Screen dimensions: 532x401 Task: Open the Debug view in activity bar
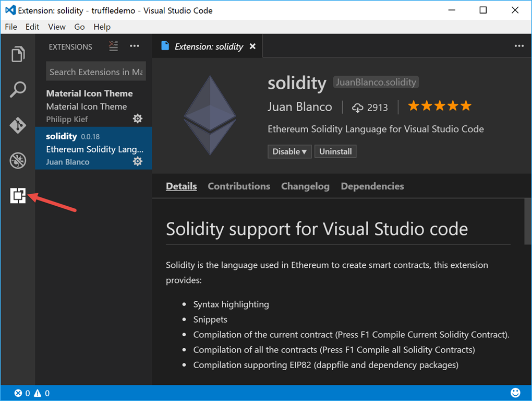point(18,161)
